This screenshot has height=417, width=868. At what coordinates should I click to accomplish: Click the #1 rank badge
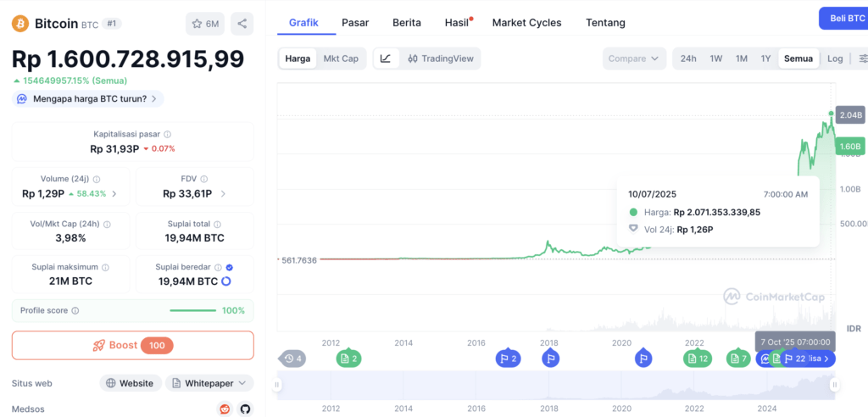(112, 24)
